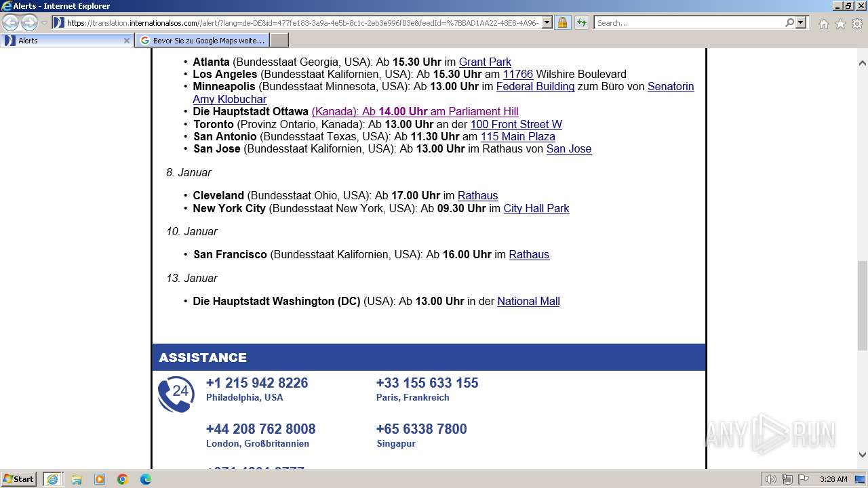868x488 pixels.
Task: Switch to the Alerts tab
Action: pos(66,41)
